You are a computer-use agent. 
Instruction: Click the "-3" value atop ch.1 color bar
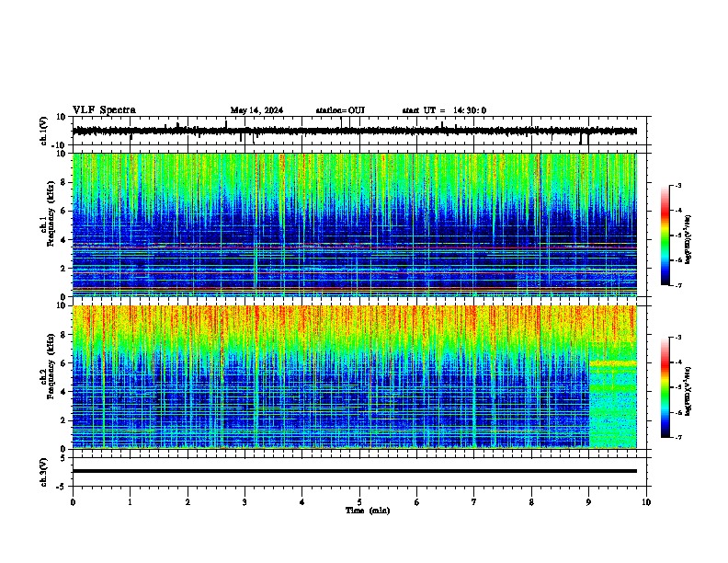677,185
